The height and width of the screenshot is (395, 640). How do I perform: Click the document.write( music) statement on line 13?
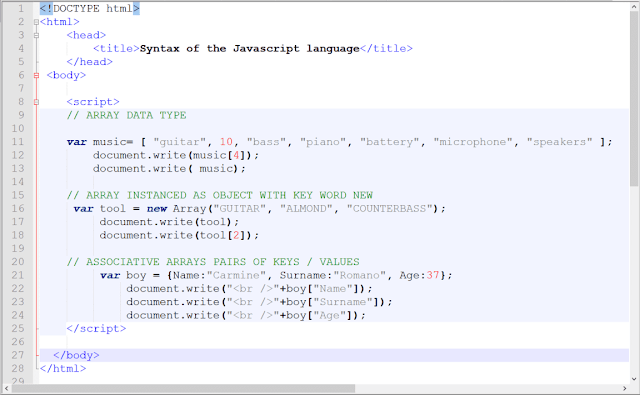click(x=169, y=169)
